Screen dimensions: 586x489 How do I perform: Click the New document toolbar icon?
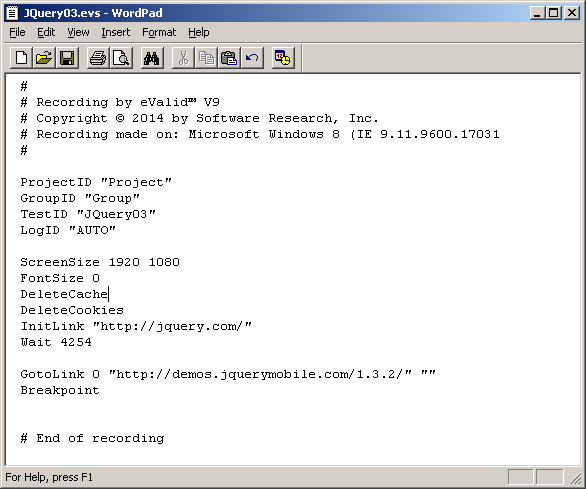pyautogui.click(x=21, y=58)
